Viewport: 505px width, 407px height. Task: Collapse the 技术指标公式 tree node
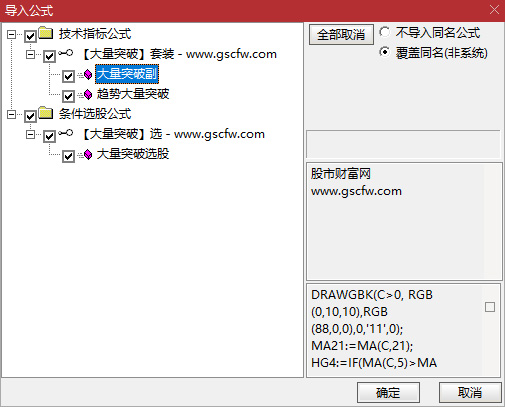point(11,34)
